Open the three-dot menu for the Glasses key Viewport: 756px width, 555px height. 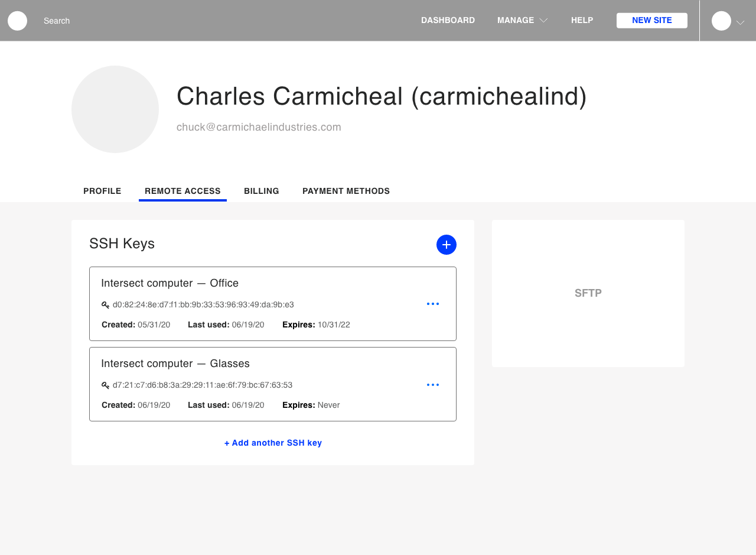pyautogui.click(x=433, y=385)
